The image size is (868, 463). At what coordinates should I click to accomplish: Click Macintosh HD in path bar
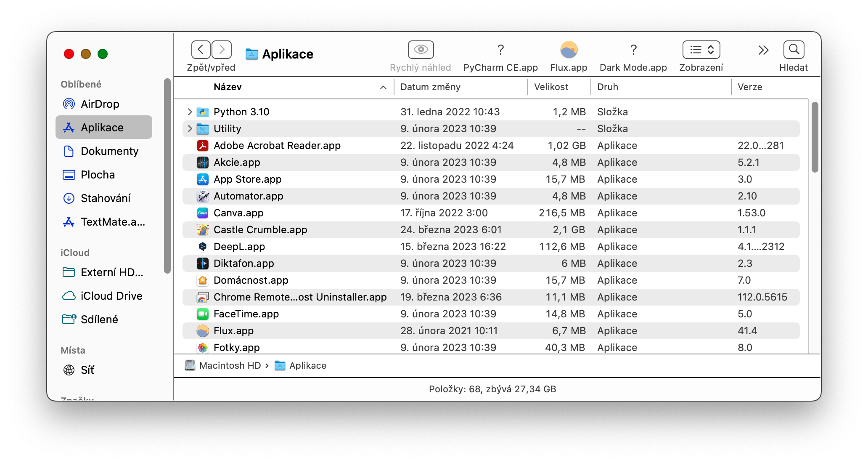(x=230, y=365)
